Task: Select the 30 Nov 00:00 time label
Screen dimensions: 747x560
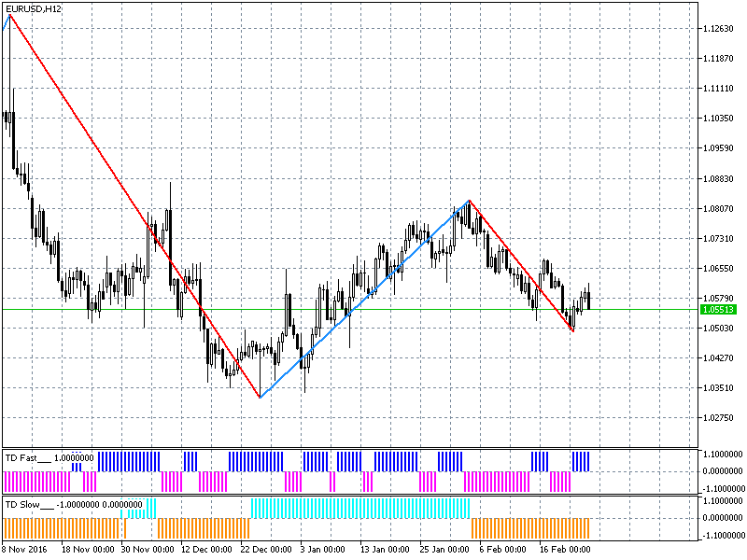Action: pyautogui.click(x=148, y=550)
